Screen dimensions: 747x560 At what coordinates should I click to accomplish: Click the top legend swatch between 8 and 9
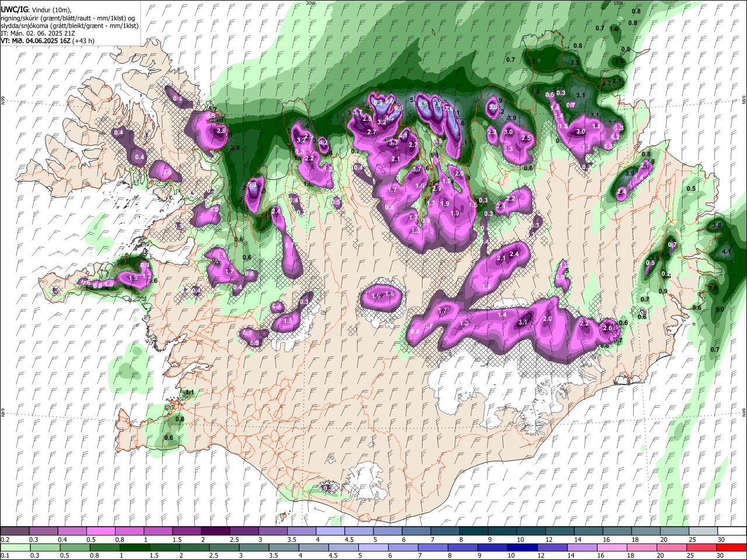(x=474, y=531)
